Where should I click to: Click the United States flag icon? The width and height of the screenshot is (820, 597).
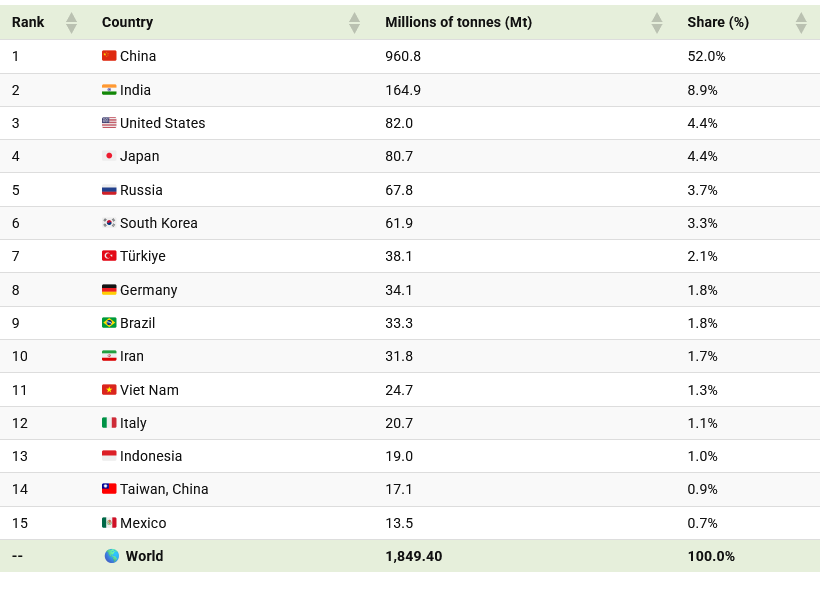click(109, 123)
